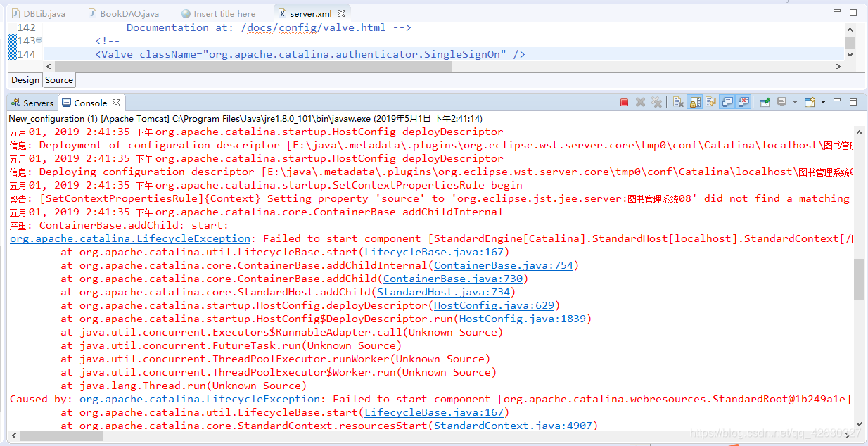
Task: Toggle Show Console When Standard Out Changes
Action: point(727,103)
